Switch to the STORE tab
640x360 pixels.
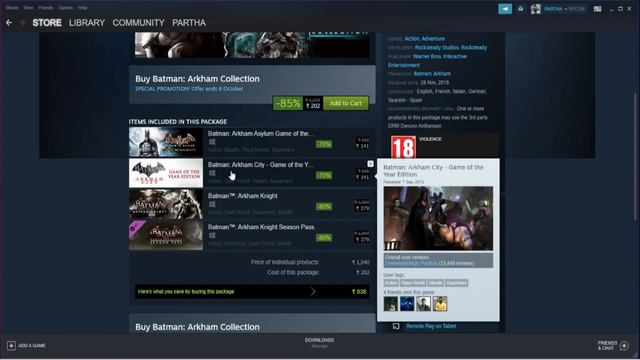(x=47, y=23)
